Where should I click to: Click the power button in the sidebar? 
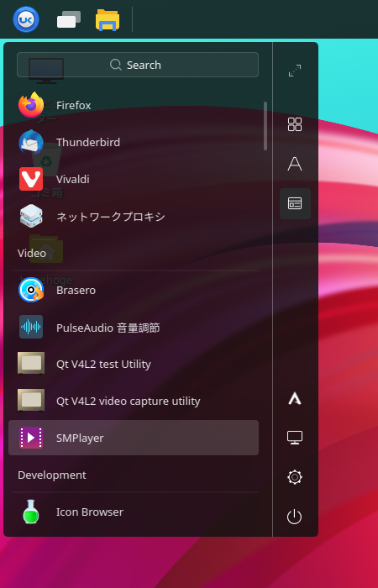click(x=295, y=517)
